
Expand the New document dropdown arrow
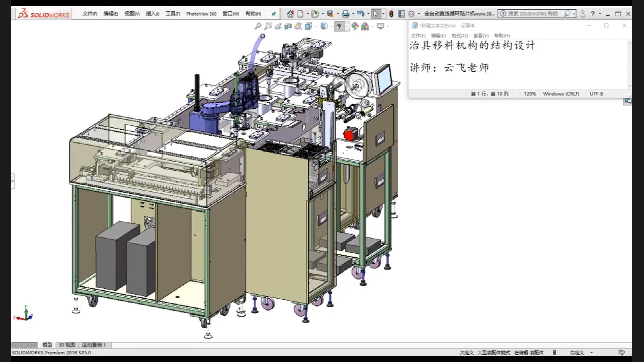coord(307,14)
